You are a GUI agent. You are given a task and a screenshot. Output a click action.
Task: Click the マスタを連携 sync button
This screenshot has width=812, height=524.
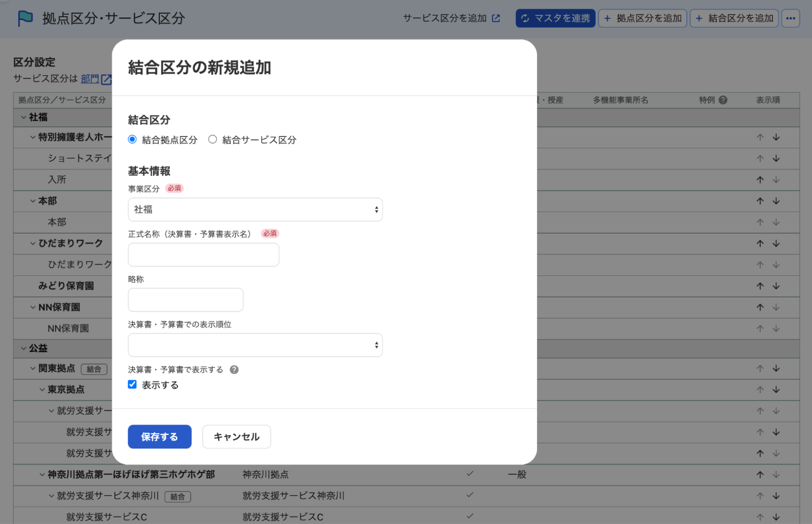tap(555, 19)
